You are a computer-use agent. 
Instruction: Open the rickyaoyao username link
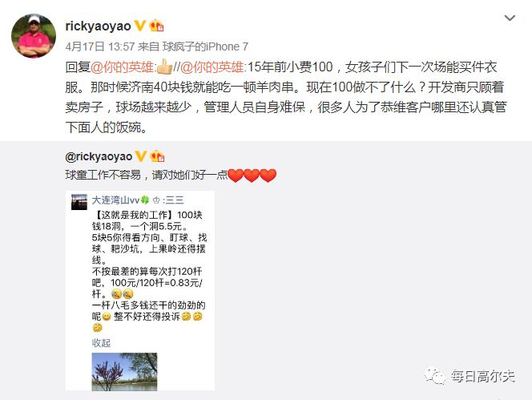click(x=98, y=26)
